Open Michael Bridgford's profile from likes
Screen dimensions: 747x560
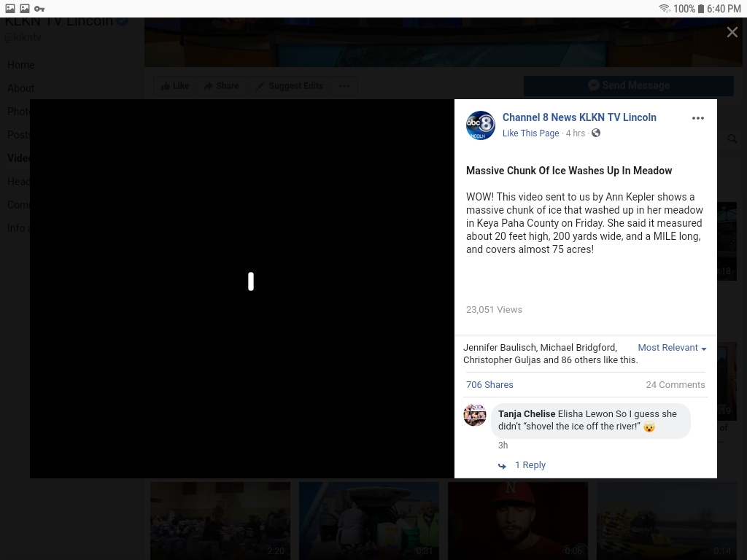[x=578, y=348]
